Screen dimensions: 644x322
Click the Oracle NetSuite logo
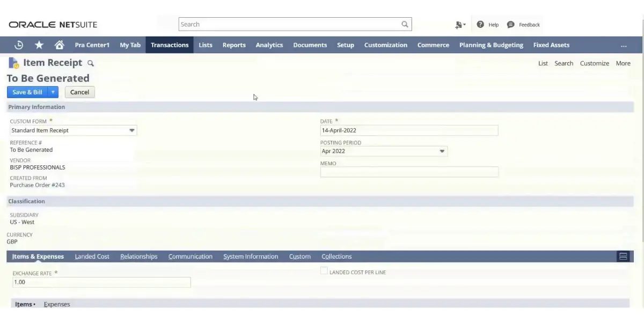[x=53, y=25]
